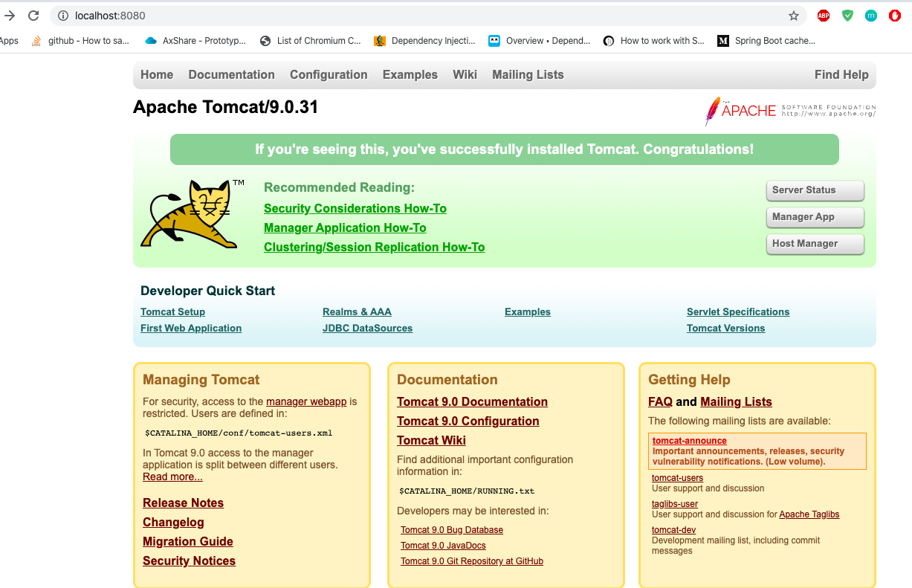The width and height of the screenshot is (912, 588).
Task: Reload the page with the refresh icon
Action: [x=33, y=16]
